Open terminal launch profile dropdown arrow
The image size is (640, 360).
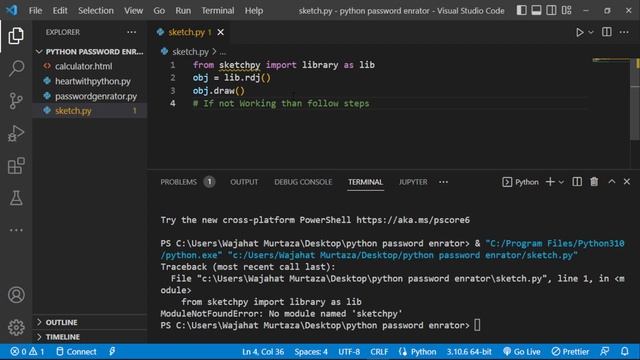point(561,182)
